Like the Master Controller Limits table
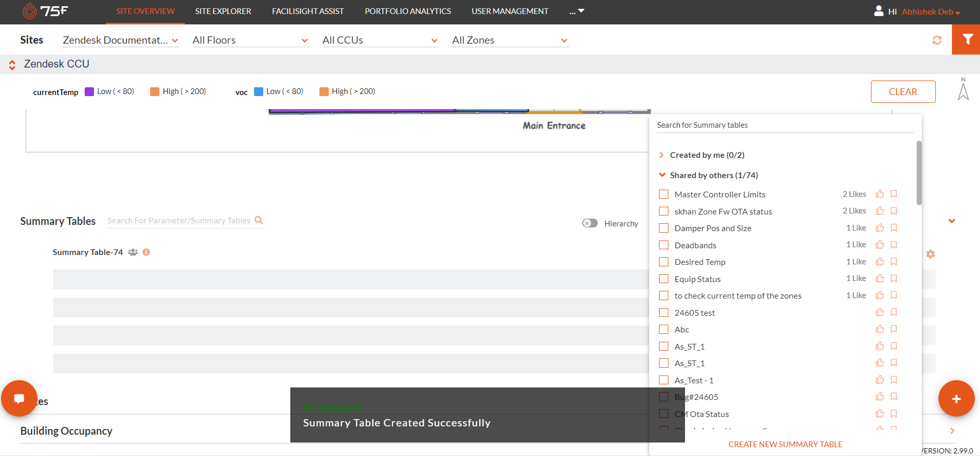Screen dimensions: 980x456 point(880,194)
